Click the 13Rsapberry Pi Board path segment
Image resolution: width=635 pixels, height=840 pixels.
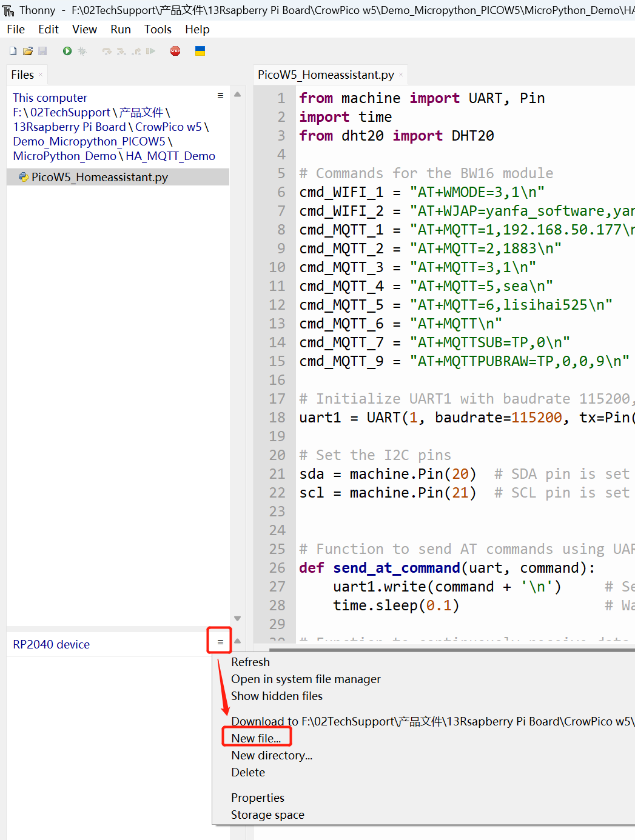coord(69,127)
